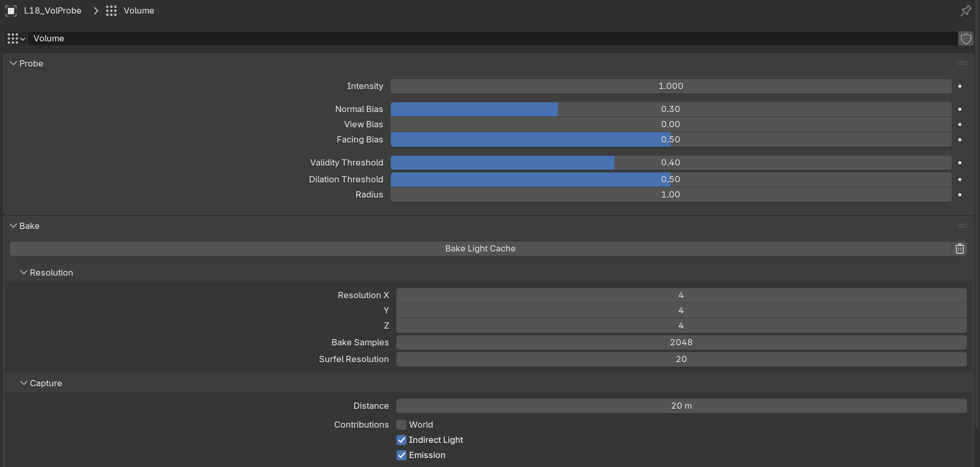Screen dimensions: 980x467
Task: Click the Probe panel drag grip icon
Action: pos(962,63)
